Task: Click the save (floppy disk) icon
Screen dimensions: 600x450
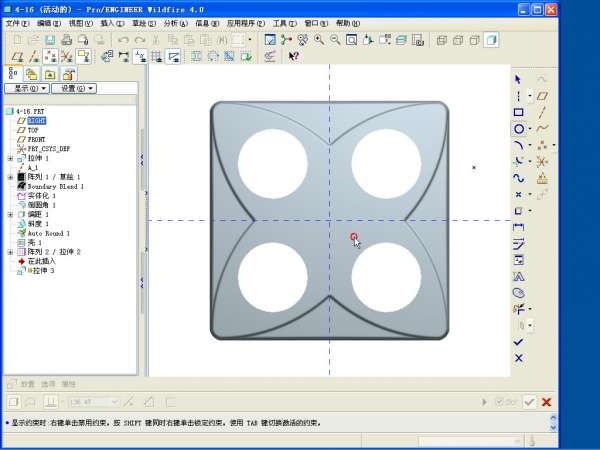Action: [51, 40]
